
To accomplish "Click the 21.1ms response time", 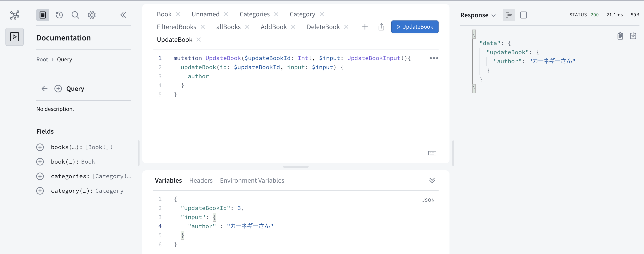I will 614,15.
